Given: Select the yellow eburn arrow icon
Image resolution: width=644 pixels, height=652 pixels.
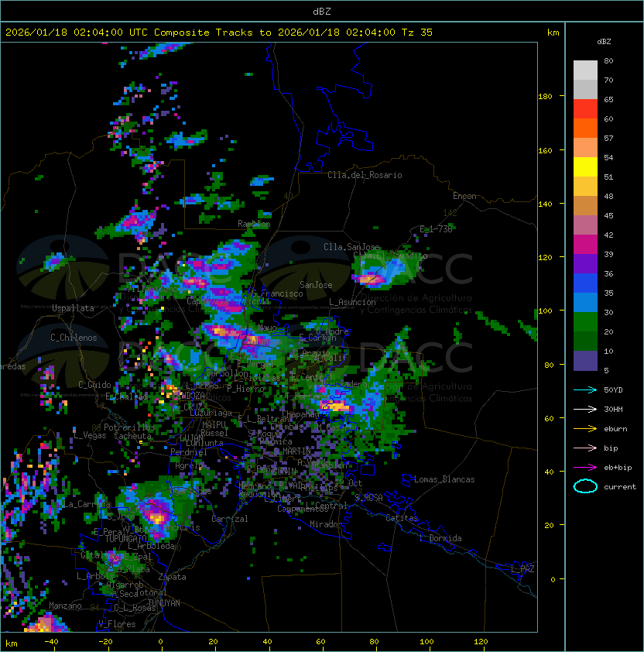Looking at the screenshot, I should pos(585,428).
